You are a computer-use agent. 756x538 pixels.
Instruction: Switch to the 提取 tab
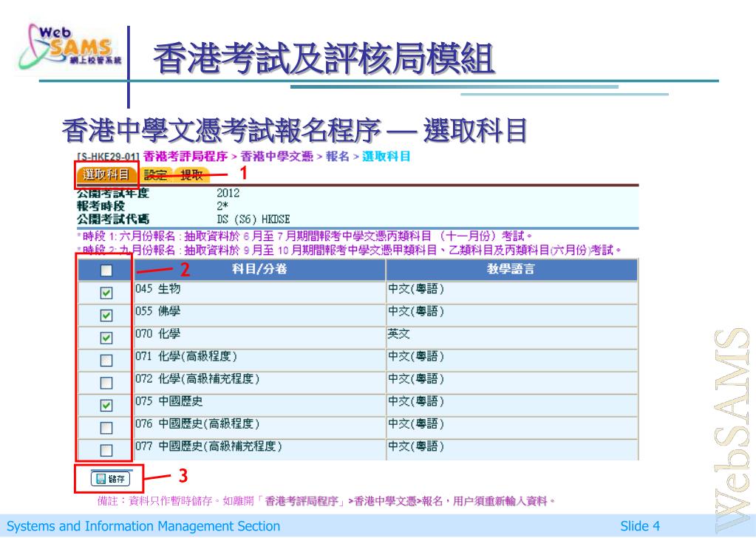(192, 175)
